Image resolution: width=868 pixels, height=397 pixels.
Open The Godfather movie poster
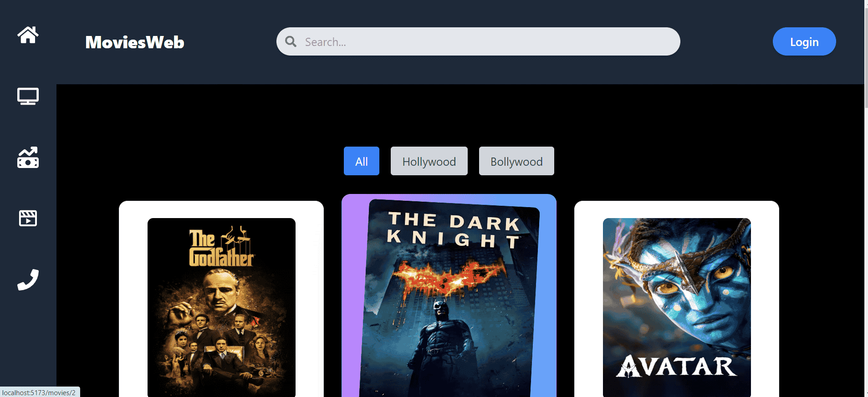pos(221,307)
